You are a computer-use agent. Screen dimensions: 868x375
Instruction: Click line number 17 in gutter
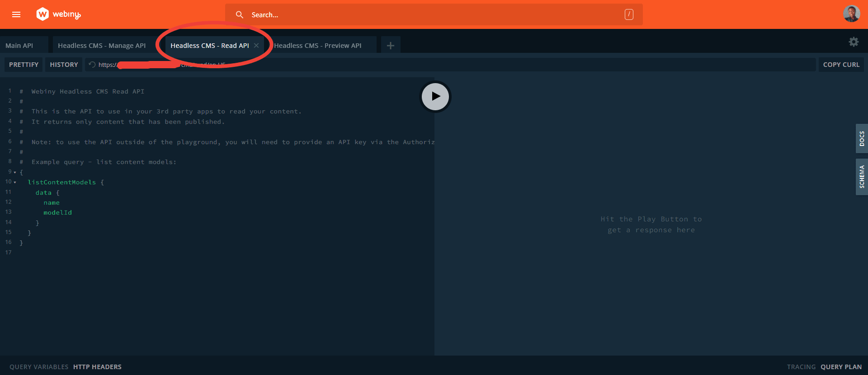8,253
